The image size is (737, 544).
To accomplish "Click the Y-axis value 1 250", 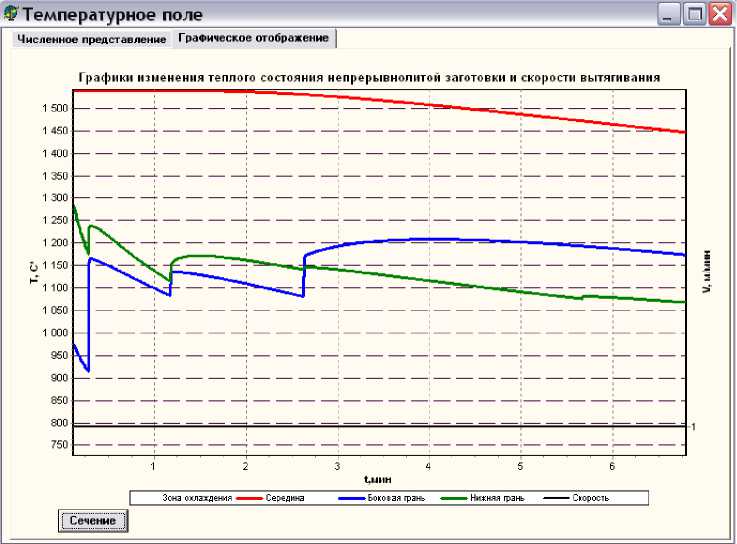I will pos(55,221).
